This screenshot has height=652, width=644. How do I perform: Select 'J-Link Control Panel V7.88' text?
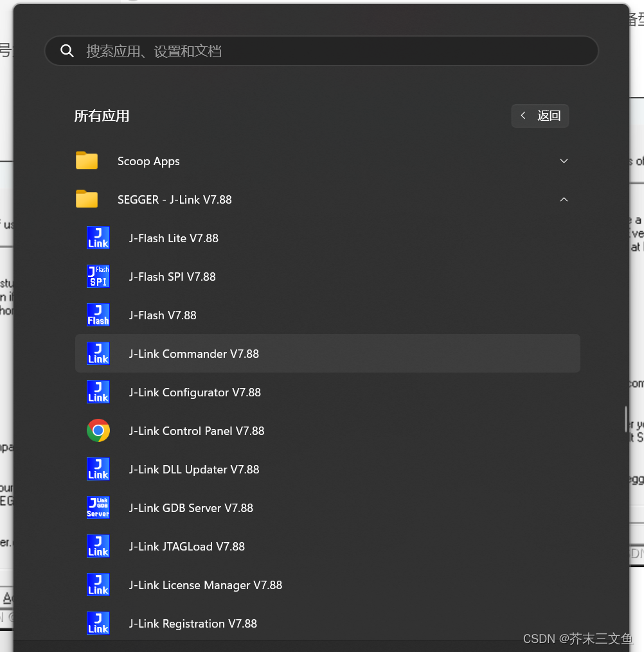(197, 431)
